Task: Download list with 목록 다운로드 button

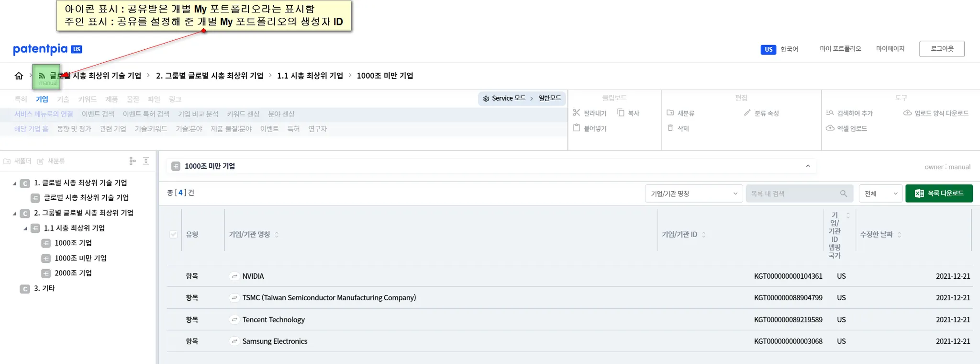Action: pos(939,193)
